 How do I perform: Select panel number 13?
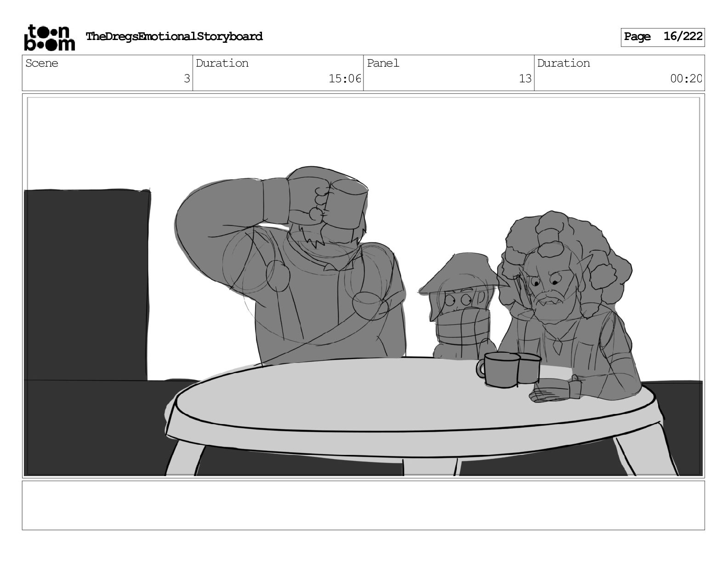(x=525, y=79)
